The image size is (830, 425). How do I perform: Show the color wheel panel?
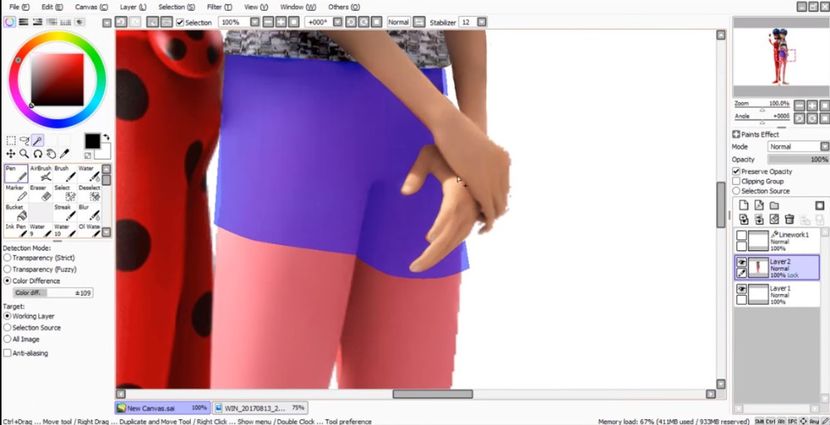click(10, 22)
